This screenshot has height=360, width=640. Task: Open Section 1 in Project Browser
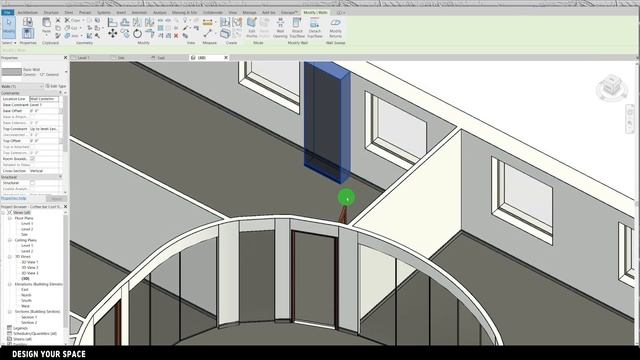pyautogui.click(x=29, y=317)
